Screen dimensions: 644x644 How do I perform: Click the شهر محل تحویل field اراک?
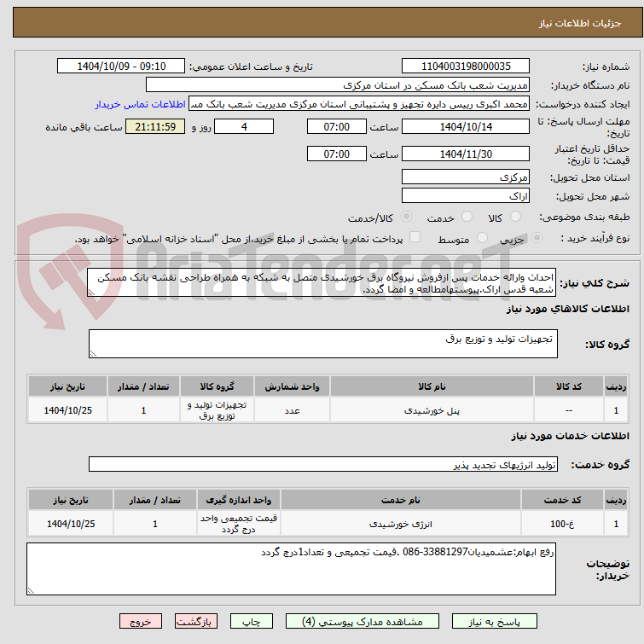[x=466, y=196]
